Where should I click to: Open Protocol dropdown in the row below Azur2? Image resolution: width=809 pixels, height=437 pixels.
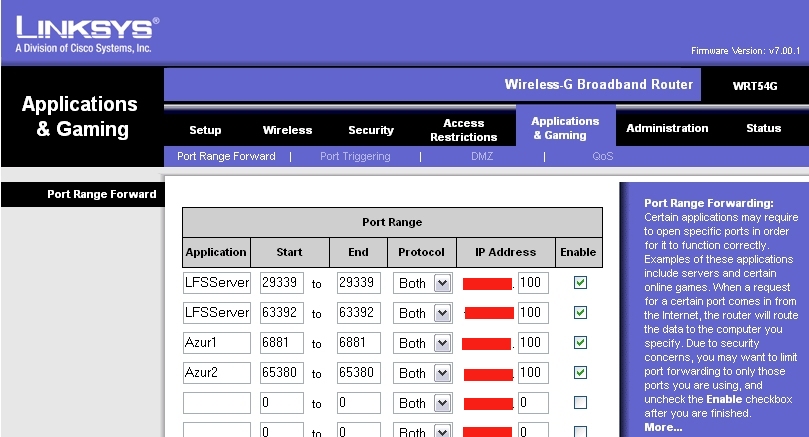click(x=423, y=402)
